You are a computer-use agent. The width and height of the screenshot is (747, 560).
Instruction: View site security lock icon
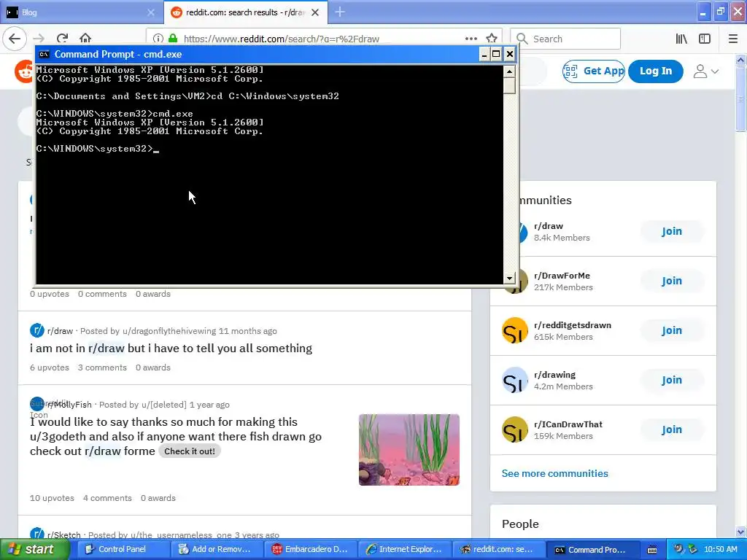coord(173,39)
